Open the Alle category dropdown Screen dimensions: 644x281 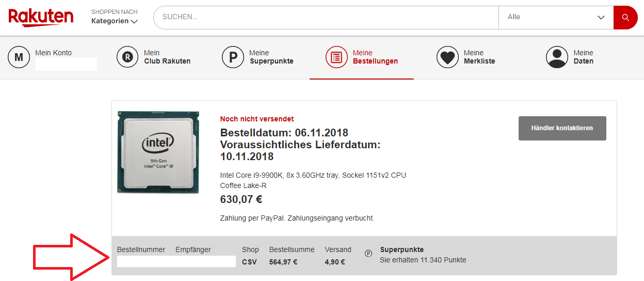click(556, 18)
